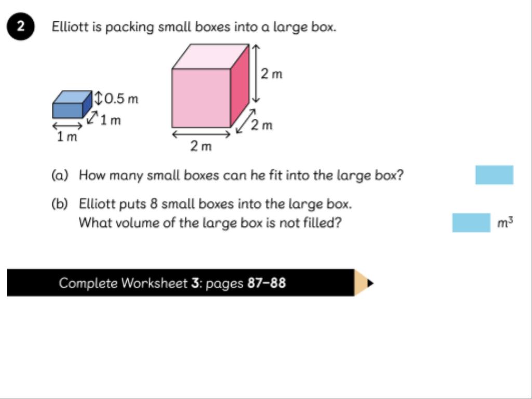
Task: Click the black question number 2 badge
Action: 20,27
